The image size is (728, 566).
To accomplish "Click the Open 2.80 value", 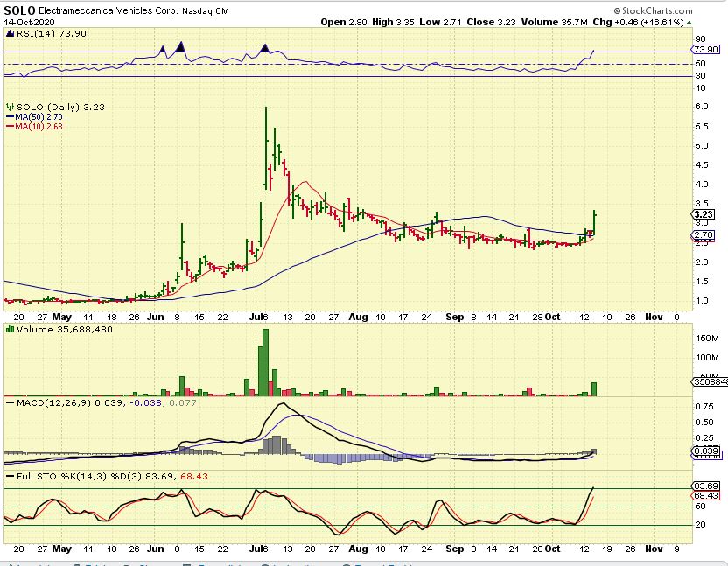I will 344,22.
